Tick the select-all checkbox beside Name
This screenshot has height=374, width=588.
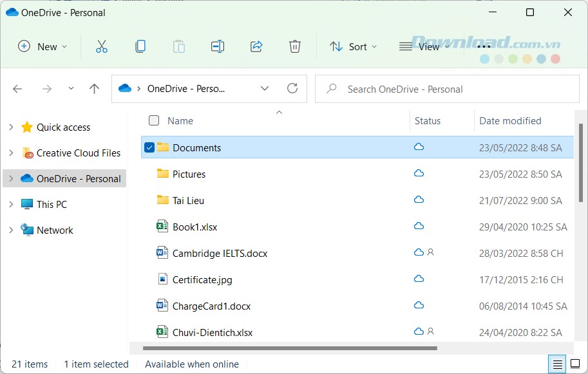point(154,120)
